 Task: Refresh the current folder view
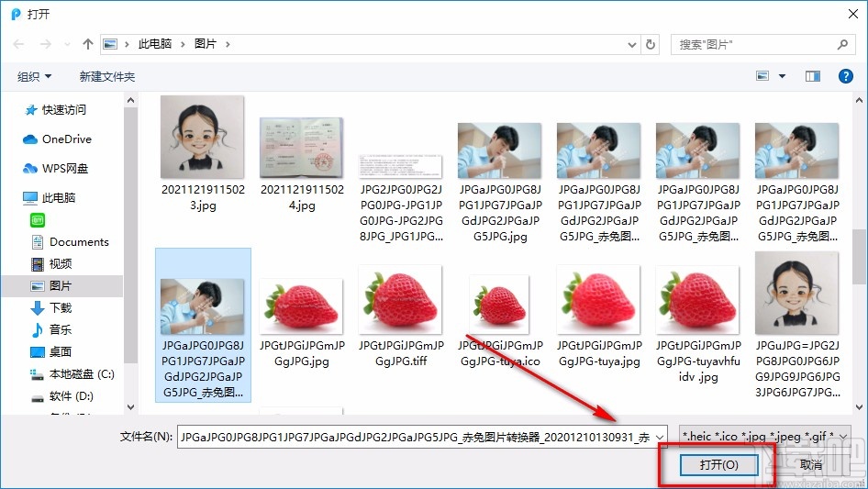651,44
